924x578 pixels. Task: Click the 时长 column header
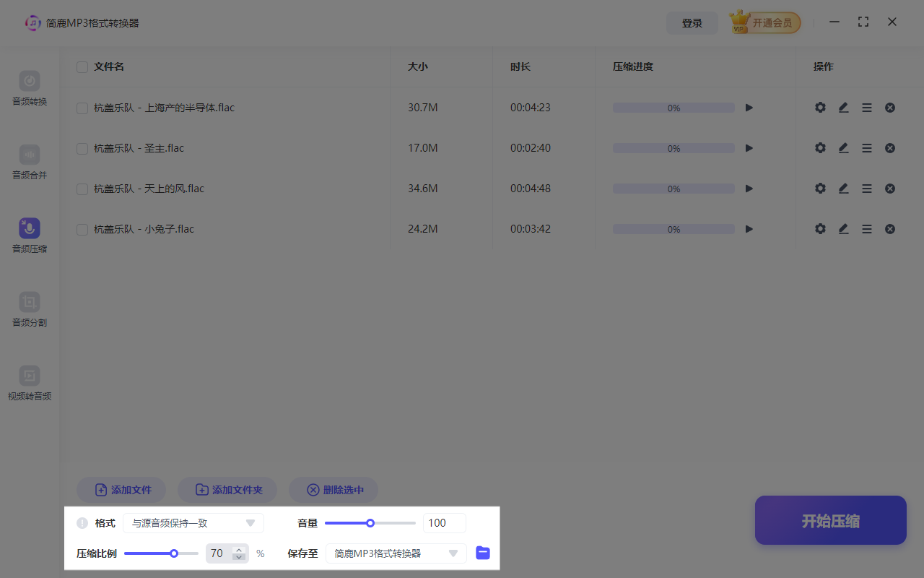pos(520,66)
